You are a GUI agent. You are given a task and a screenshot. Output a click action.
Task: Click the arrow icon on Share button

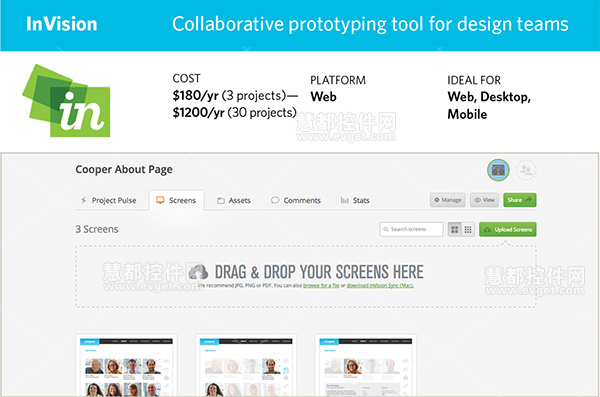click(x=528, y=199)
